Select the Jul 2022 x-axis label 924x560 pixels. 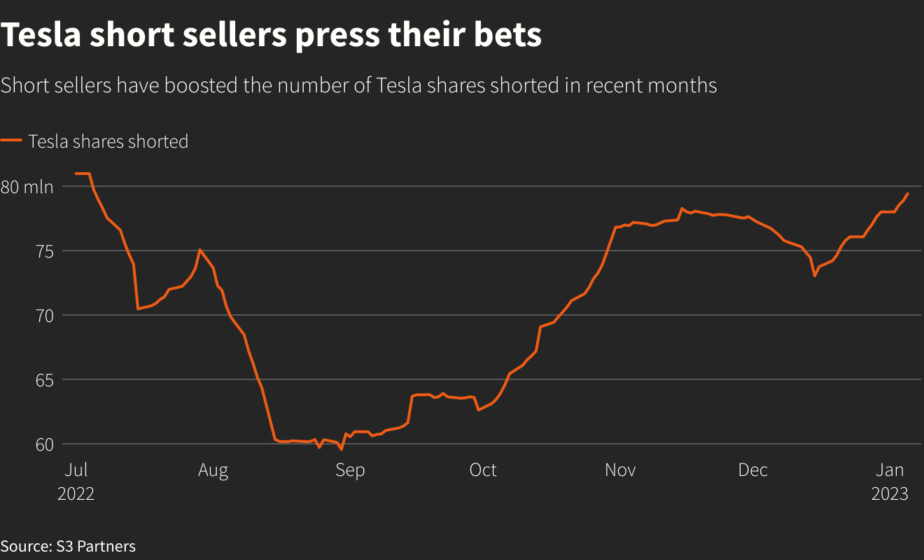[76, 482]
